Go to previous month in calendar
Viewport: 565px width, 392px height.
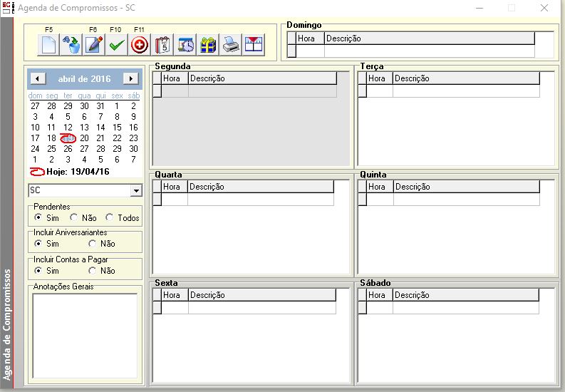pos(38,79)
